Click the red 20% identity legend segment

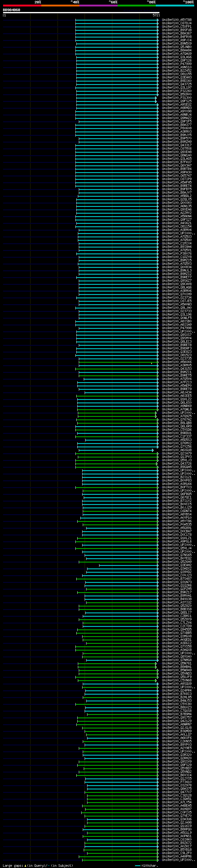22,6
